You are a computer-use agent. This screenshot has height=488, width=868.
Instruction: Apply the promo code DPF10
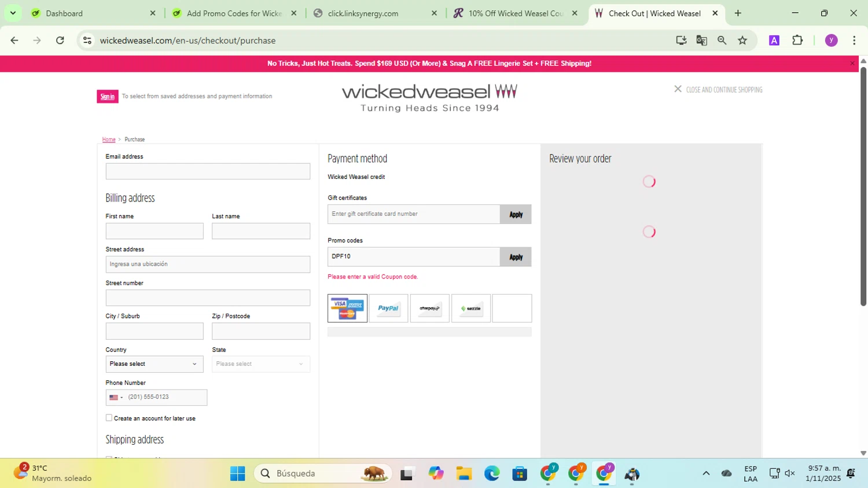click(516, 257)
